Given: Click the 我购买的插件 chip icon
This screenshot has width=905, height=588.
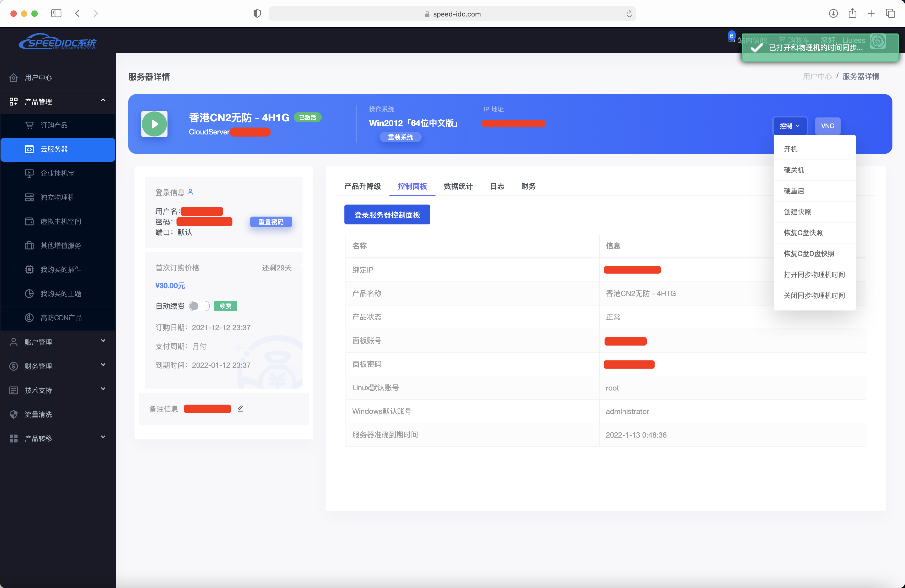Looking at the screenshot, I should coord(29,269).
